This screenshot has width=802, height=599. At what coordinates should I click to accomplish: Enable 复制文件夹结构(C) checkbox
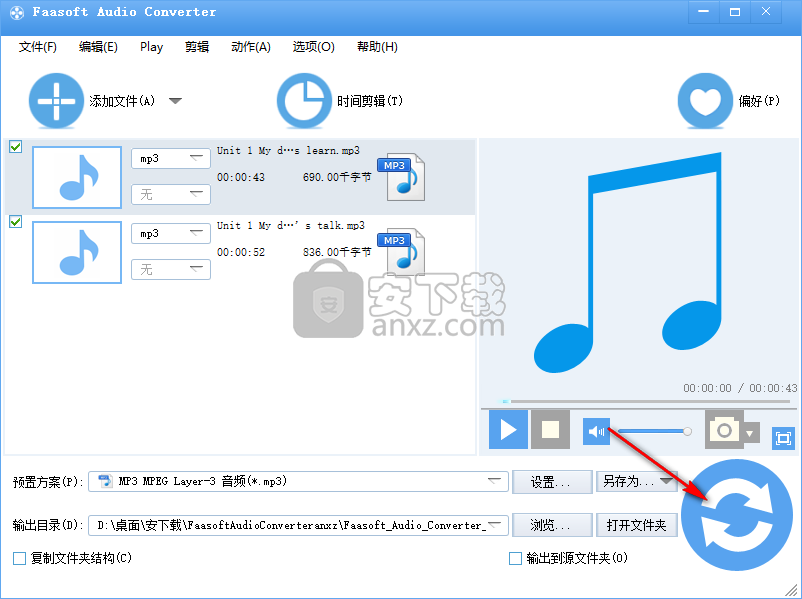[x=19, y=558]
